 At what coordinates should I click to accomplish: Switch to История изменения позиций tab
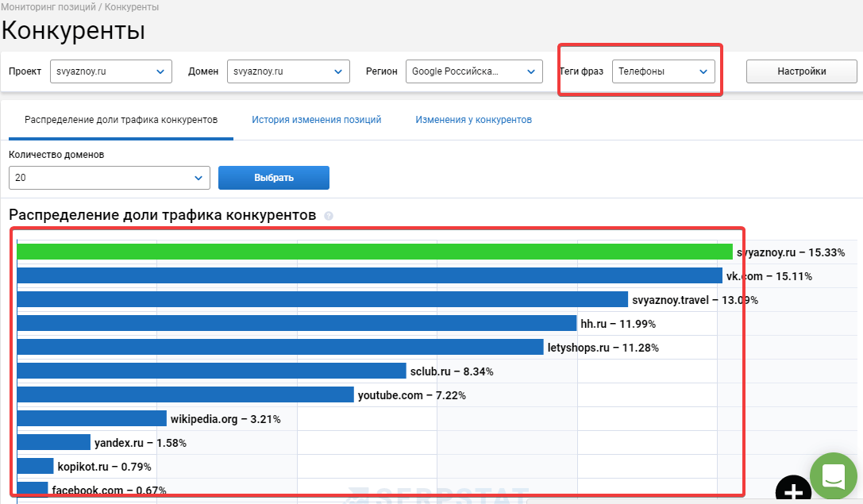pos(317,120)
